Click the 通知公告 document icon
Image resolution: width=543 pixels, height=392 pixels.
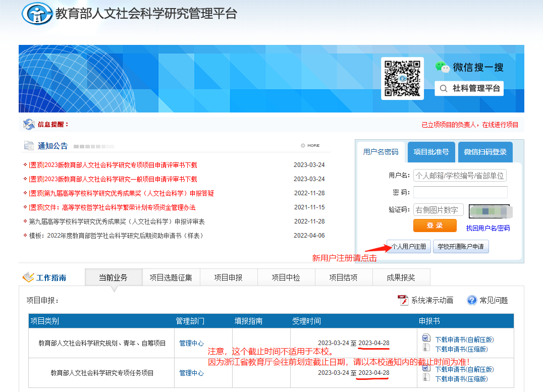click(29, 146)
